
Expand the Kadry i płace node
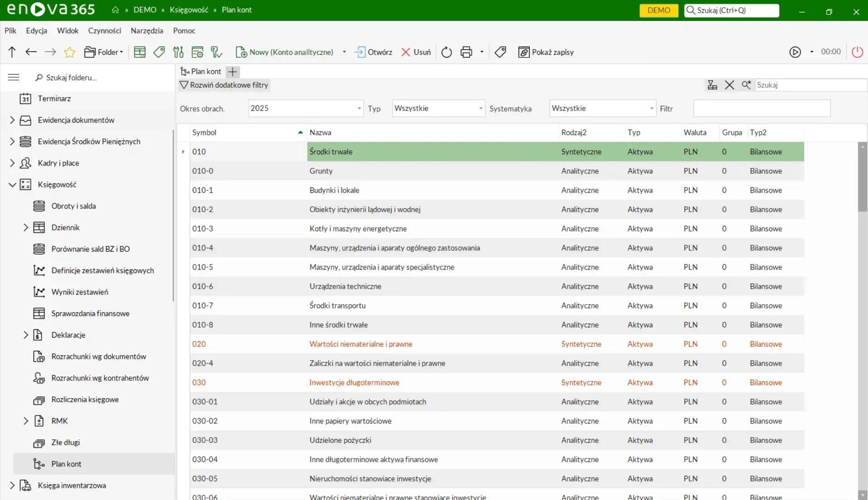[12, 163]
